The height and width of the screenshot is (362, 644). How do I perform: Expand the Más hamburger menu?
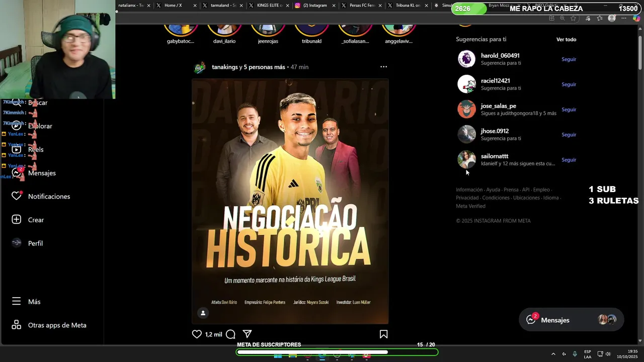17,301
